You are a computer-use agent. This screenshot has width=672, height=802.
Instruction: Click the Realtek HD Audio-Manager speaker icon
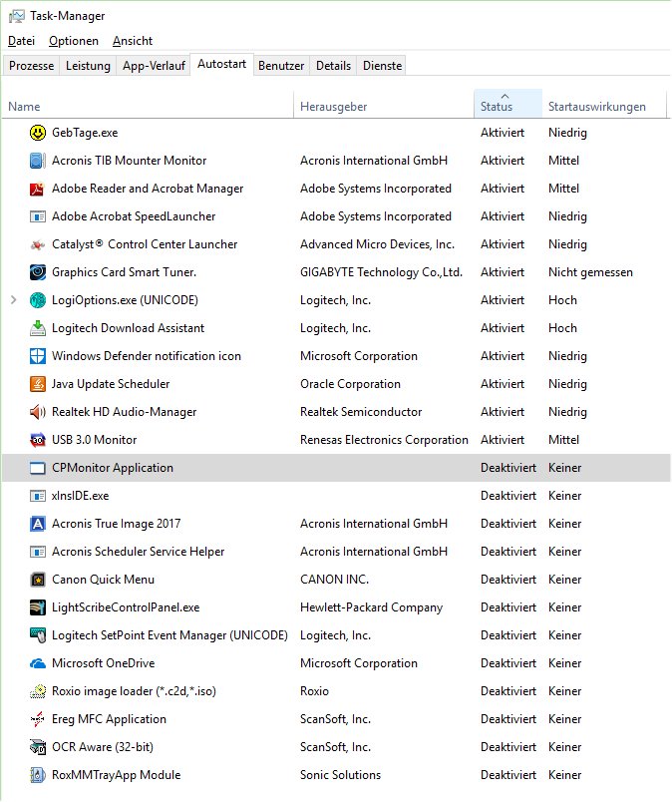[37, 412]
